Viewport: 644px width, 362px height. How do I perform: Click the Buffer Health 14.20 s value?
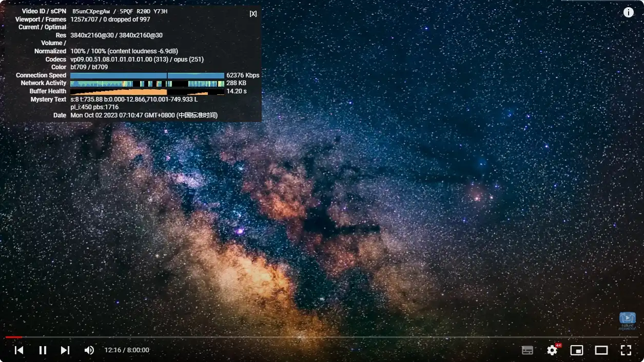(x=237, y=91)
